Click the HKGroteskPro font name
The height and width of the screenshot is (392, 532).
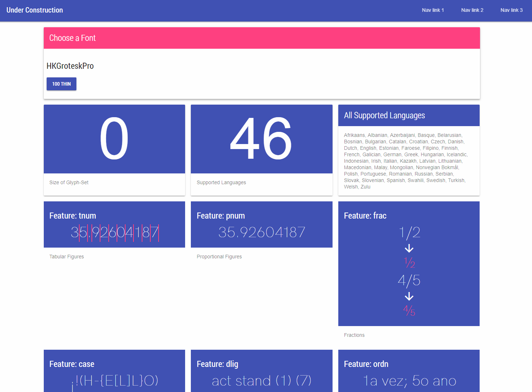click(x=70, y=66)
